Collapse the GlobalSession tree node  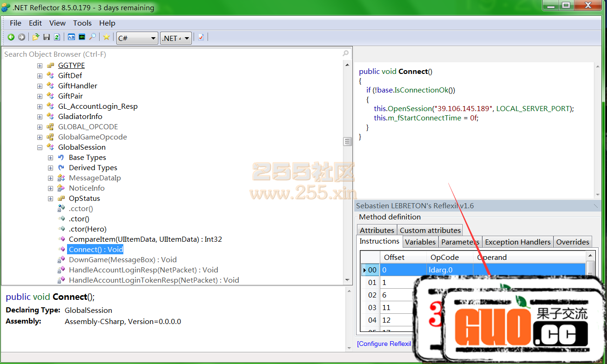(40, 147)
